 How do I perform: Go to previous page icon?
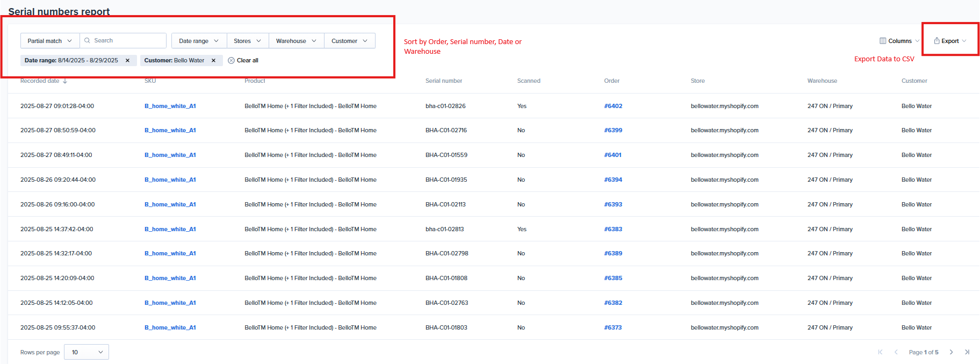pyautogui.click(x=896, y=352)
